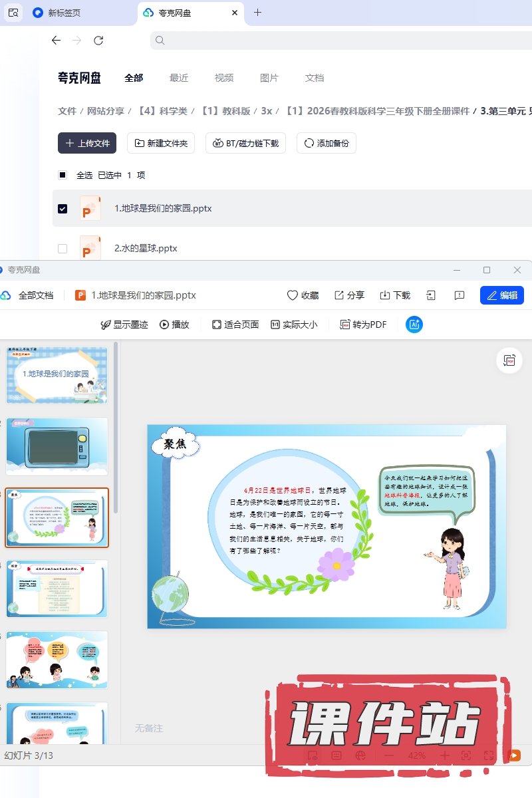532x798 pixels.
Task: Open the 科学类 folder in the breadcrumb
Action: pyautogui.click(x=162, y=111)
